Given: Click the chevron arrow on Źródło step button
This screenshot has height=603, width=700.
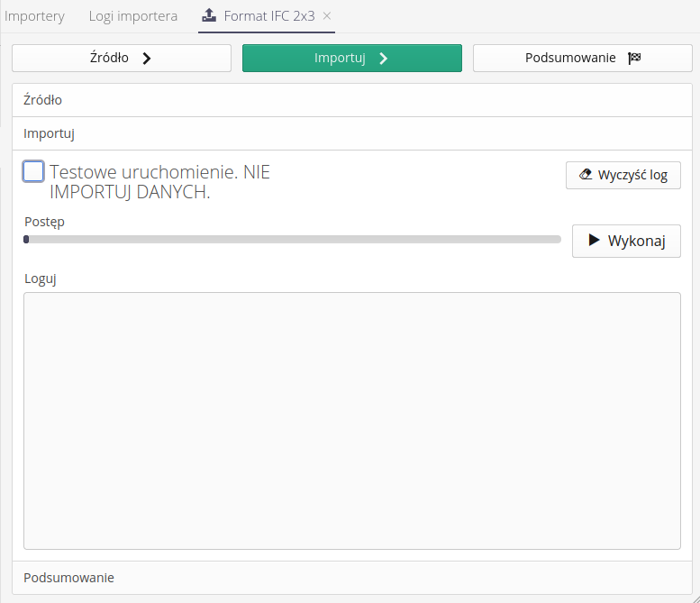Looking at the screenshot, I should click(147, 58).
